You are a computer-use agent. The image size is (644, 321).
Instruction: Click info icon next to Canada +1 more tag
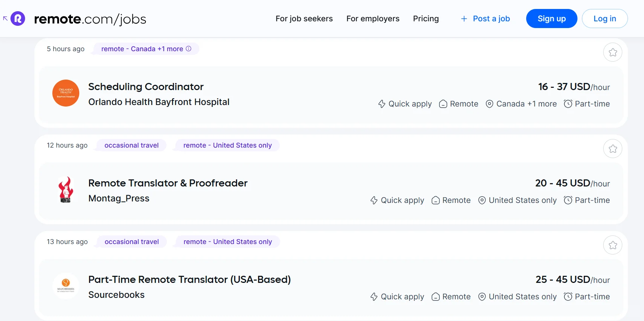(188, 49)
